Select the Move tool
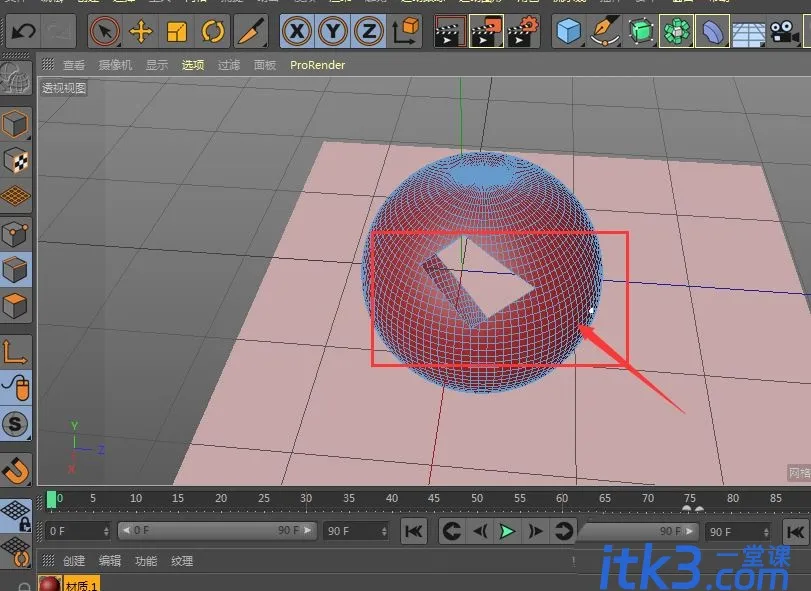Viewport: 811px width, 591px height. (141, 32)
